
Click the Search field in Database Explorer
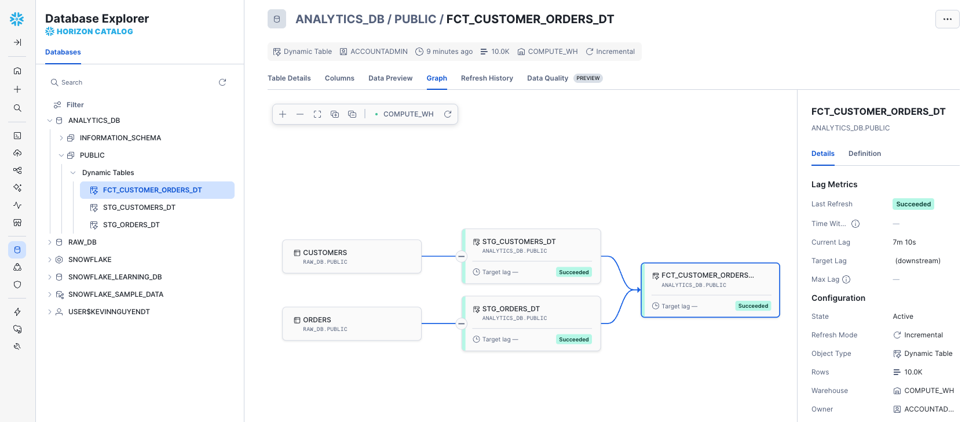point(133,82)
